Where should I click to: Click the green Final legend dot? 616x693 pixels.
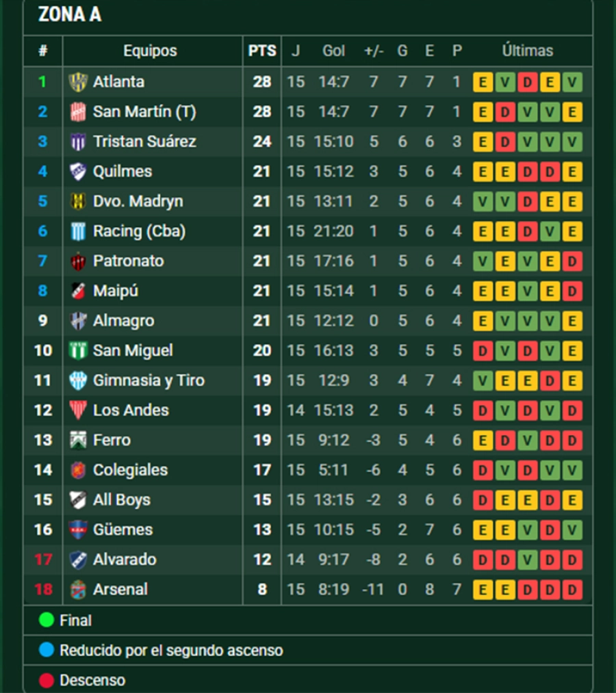pyautogui.click(x=47, y=620)
